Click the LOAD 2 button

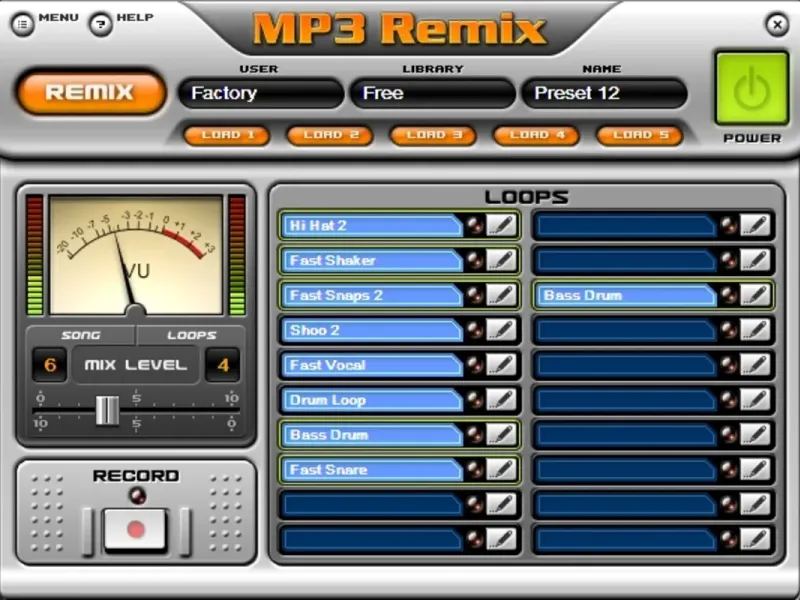click(x=330, y=135)
